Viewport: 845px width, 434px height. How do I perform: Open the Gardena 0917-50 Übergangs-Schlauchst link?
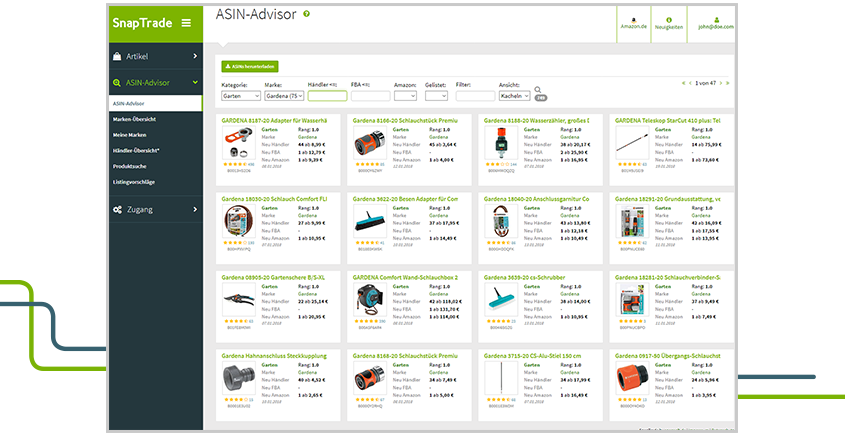point(667,356)
